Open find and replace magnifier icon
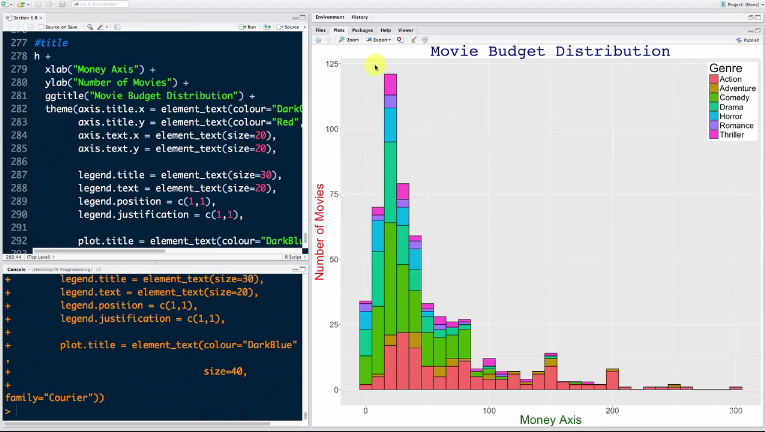Image resolution: width=765 pixels, height=432 pixels. tap(90, 27)
